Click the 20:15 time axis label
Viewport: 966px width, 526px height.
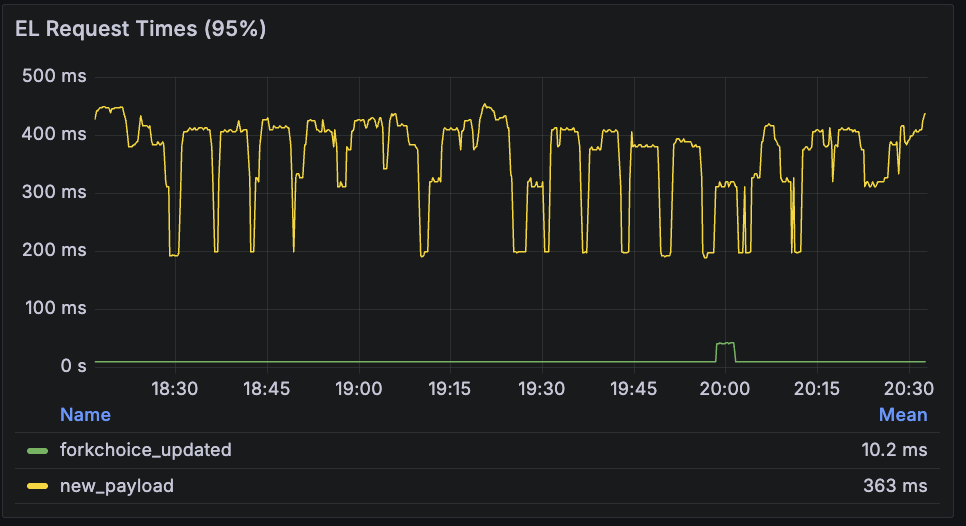click(x=817, y=388)
